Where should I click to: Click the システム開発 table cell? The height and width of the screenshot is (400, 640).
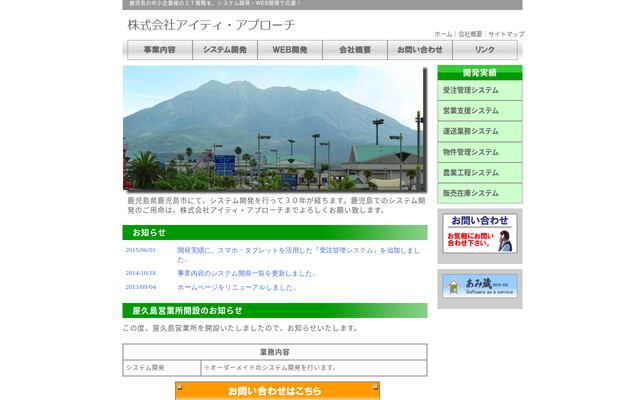pos(162,368)
